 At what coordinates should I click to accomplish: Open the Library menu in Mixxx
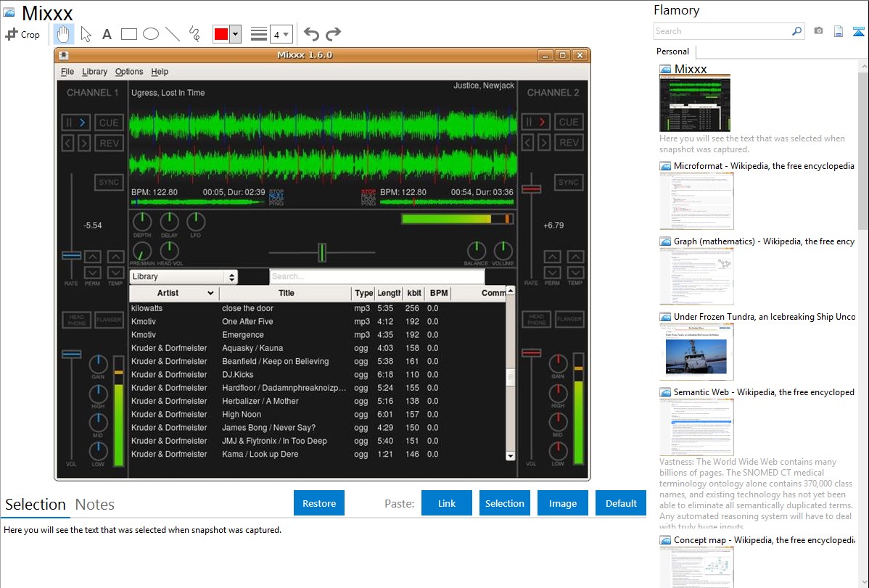pos(95,72)
